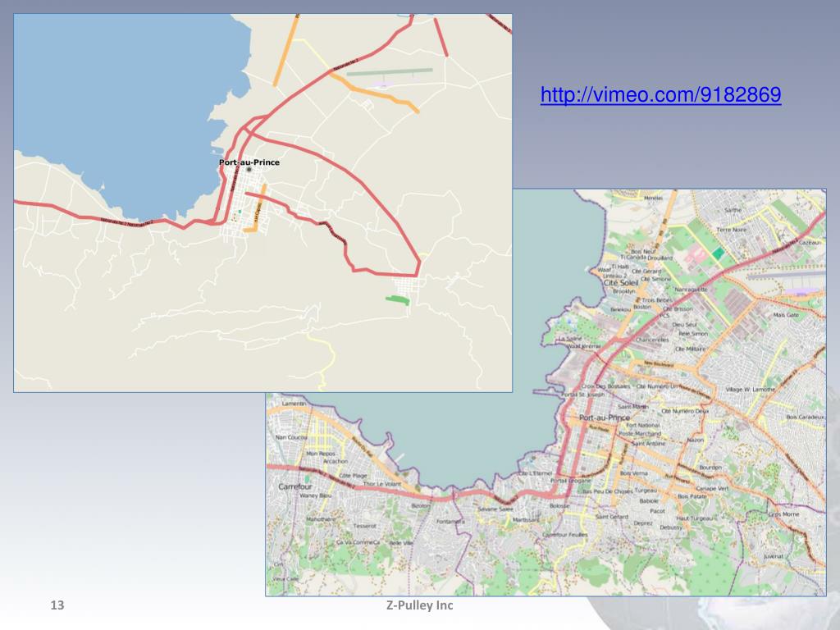Viewport: 840px width, 630px height.
Task: Click the 'Mais Gate' map label
Action: (x=785, y=315)
